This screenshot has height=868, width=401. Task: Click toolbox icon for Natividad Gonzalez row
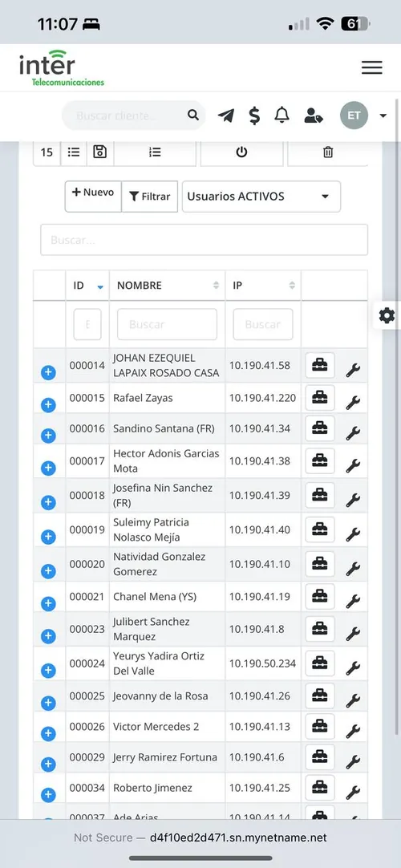[320, 564]
